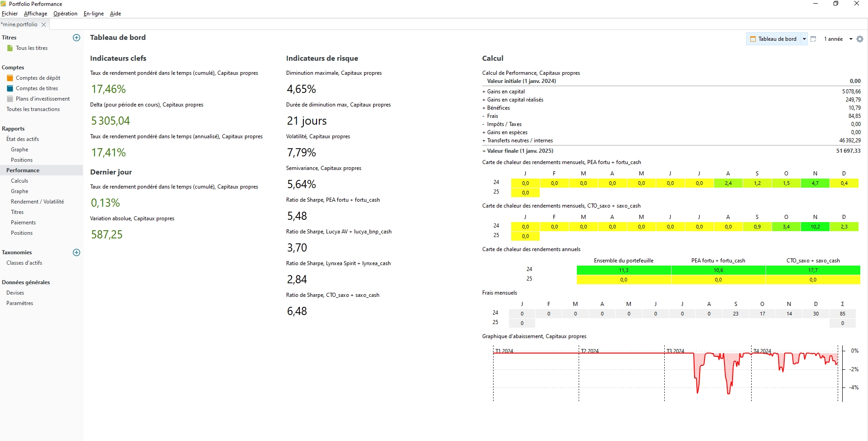Open the Fichier menu

click(10, 14)
